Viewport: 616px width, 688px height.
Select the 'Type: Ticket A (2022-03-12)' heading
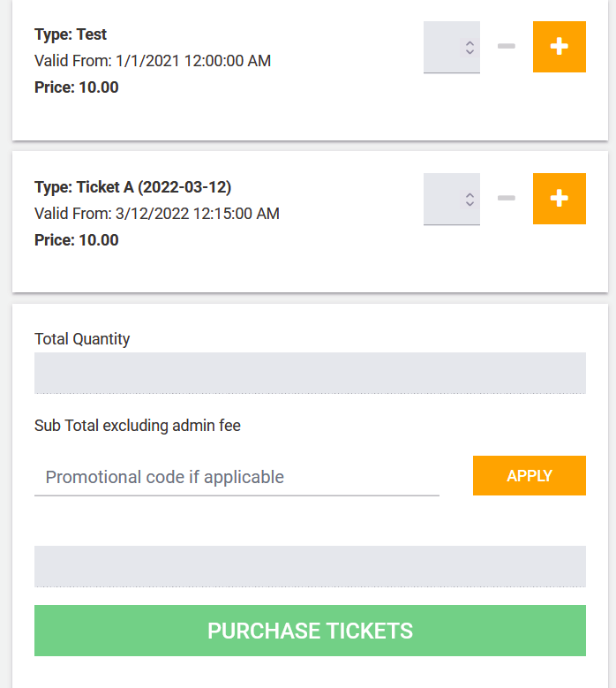coord(133,187)
